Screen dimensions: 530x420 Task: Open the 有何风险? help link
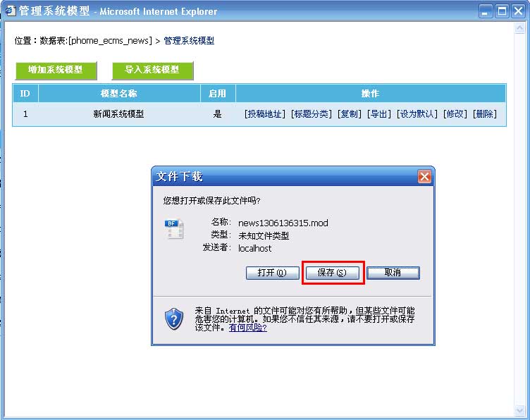point(248,328)
